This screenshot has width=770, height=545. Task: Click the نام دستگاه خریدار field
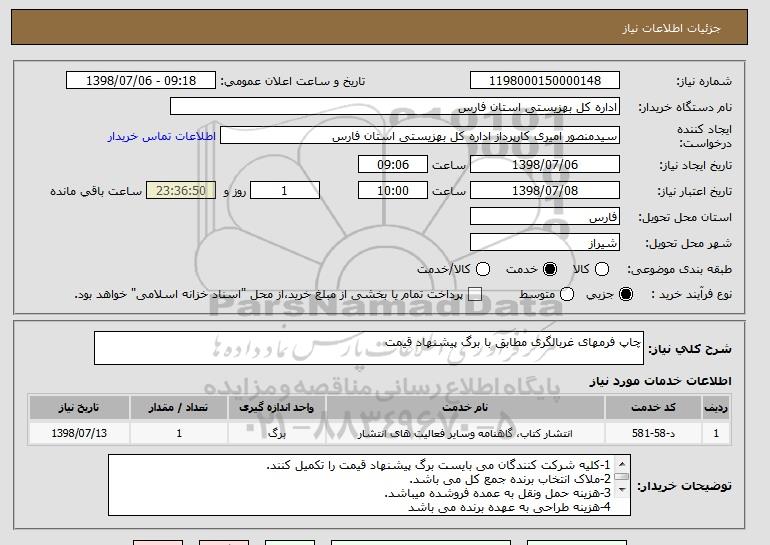pyautogui.click(x=395, y=107)
